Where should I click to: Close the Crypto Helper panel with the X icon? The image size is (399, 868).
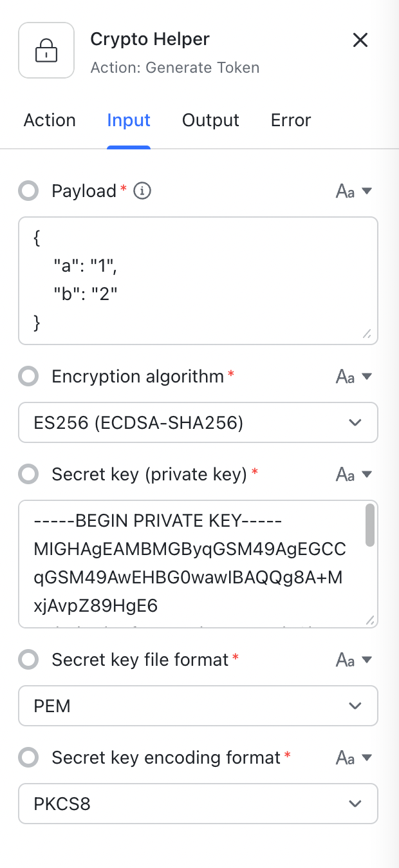point(360,40)
